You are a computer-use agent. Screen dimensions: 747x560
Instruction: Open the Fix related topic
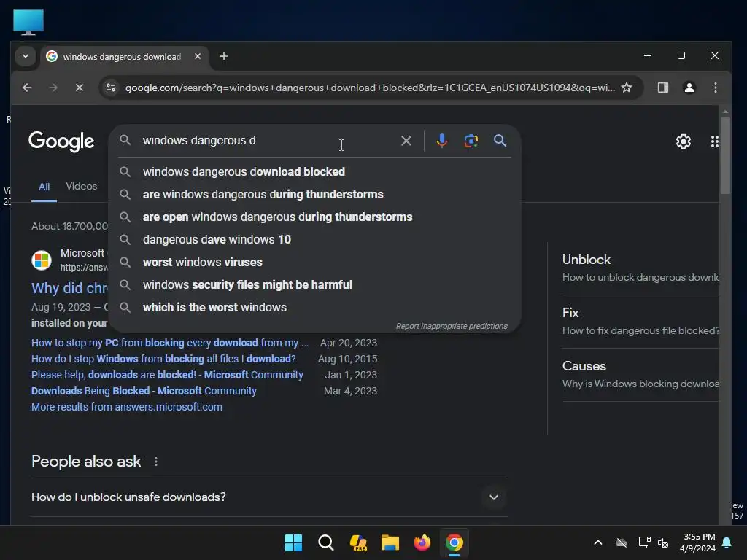[640, 322]
